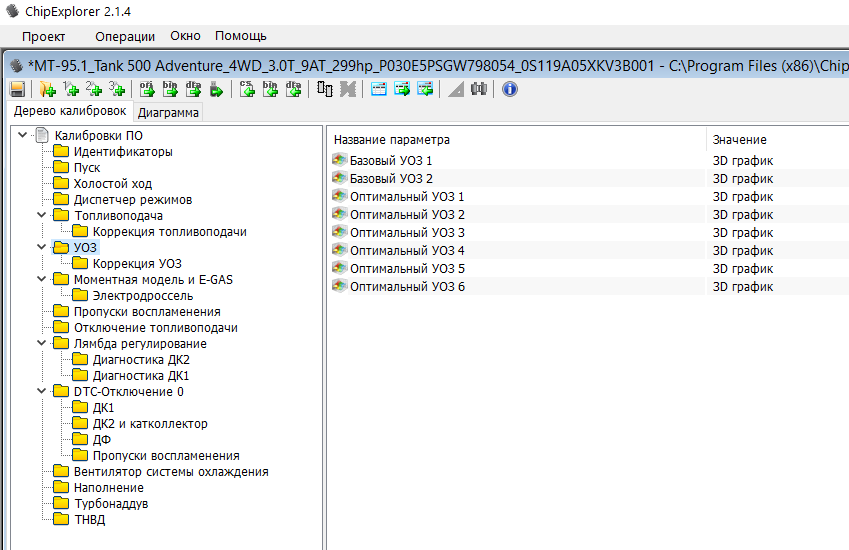The width and height of the screenshot is (849, 550).
Task: Collapse the Калибровки ПО root node
Action: point(22,135)
